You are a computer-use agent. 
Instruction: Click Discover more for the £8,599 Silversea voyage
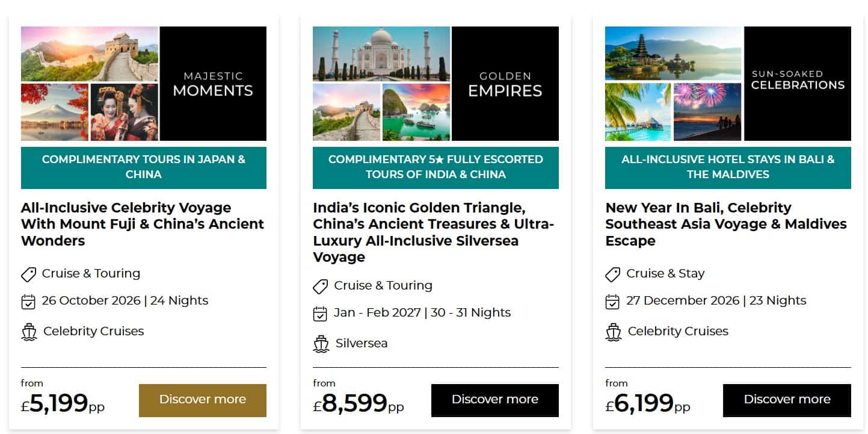coord(495,400)
